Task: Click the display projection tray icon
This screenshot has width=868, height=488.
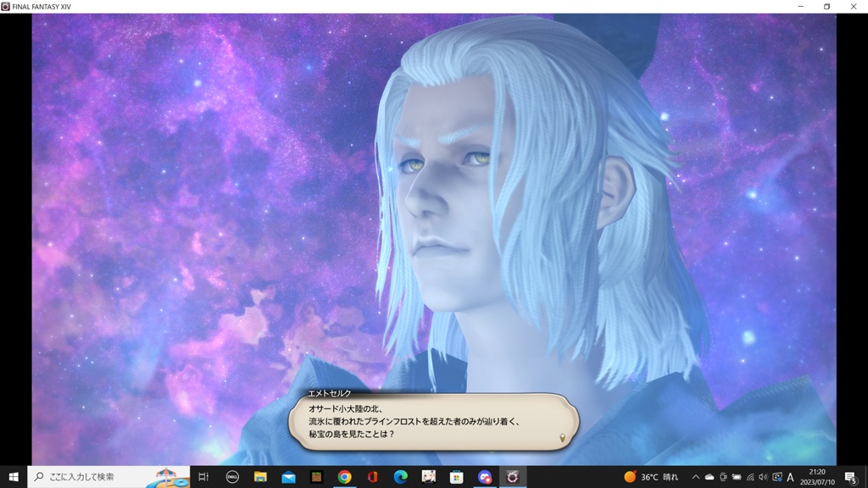Action: 777,477
